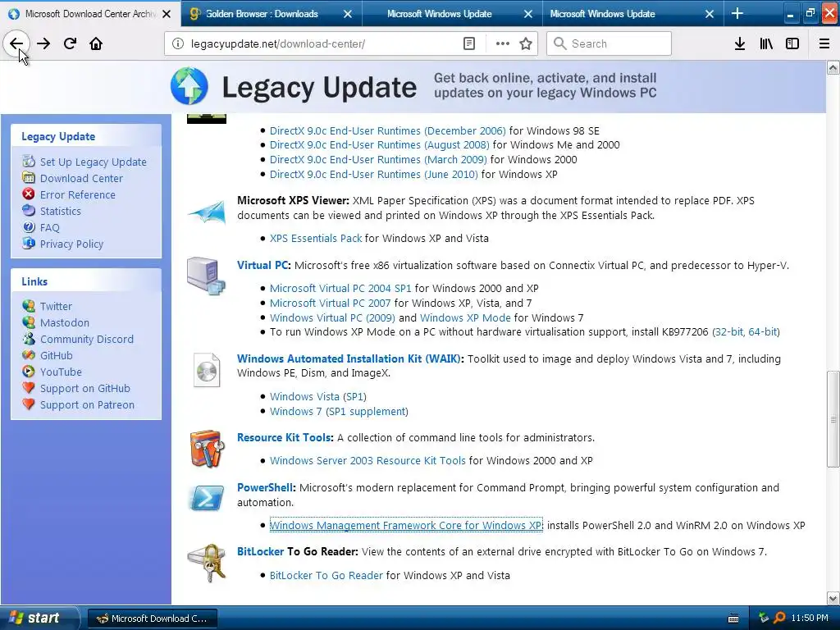Select Microsoft Download Center taskbar button
Image resolution: width=840 pixels, height=630 pixels.
(x=152, y=619)
